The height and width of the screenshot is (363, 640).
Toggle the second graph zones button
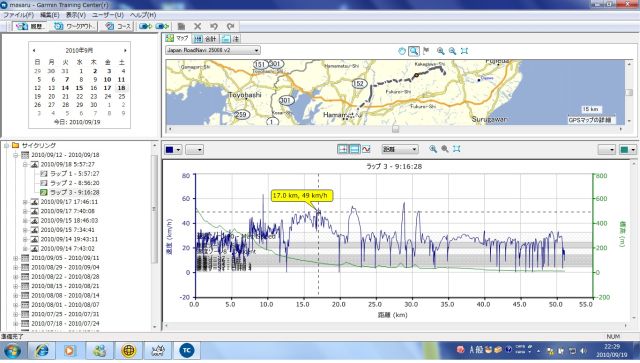355,149
